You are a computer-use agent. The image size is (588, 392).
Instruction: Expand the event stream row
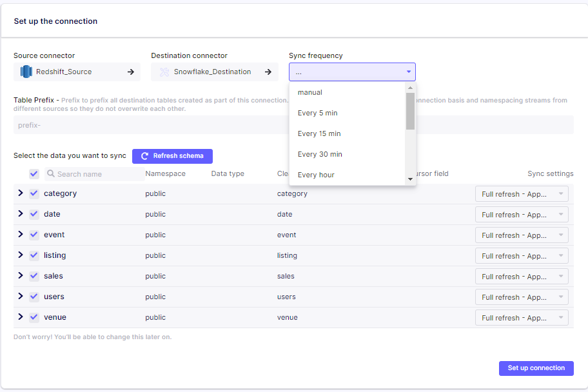(21, 235)
